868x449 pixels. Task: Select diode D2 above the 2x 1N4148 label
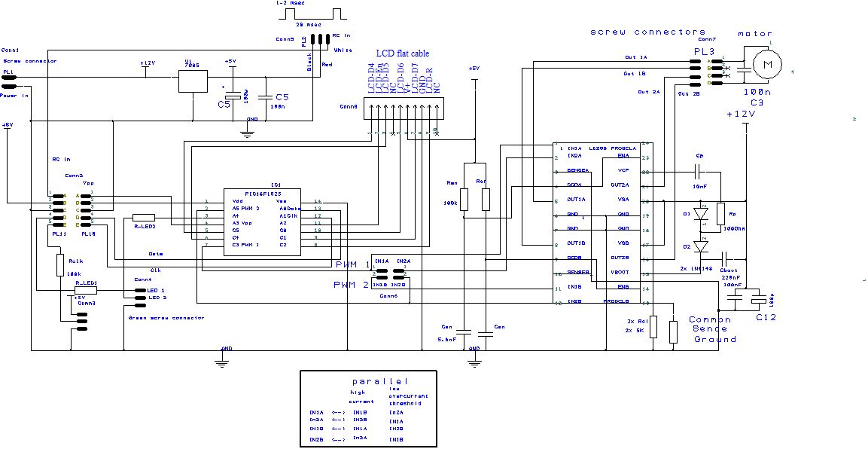tap(701, 246)
